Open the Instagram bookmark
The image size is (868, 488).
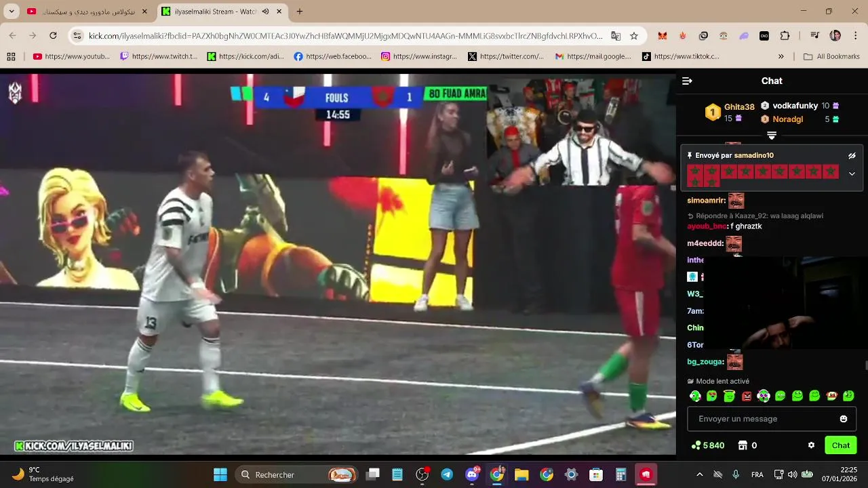420,57
